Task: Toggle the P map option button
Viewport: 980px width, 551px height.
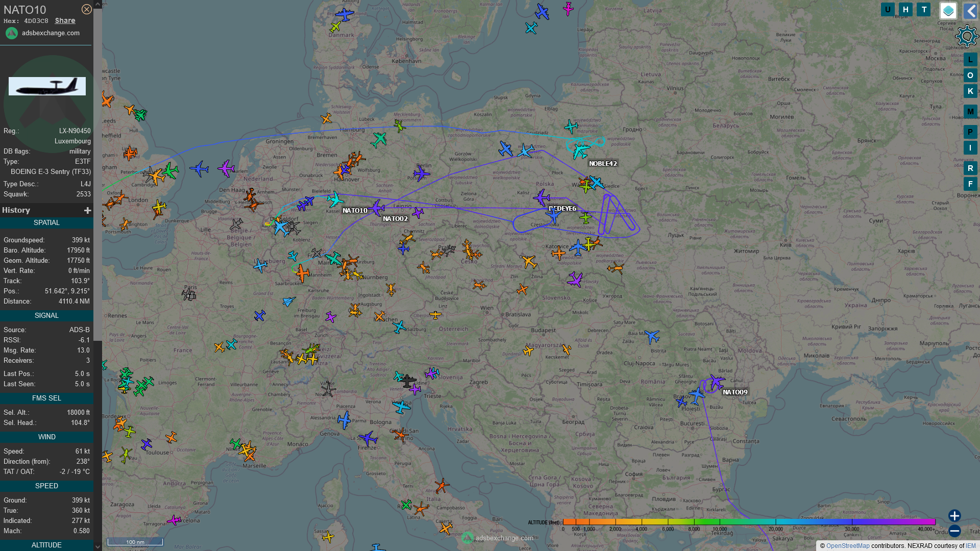Action: 970,132
